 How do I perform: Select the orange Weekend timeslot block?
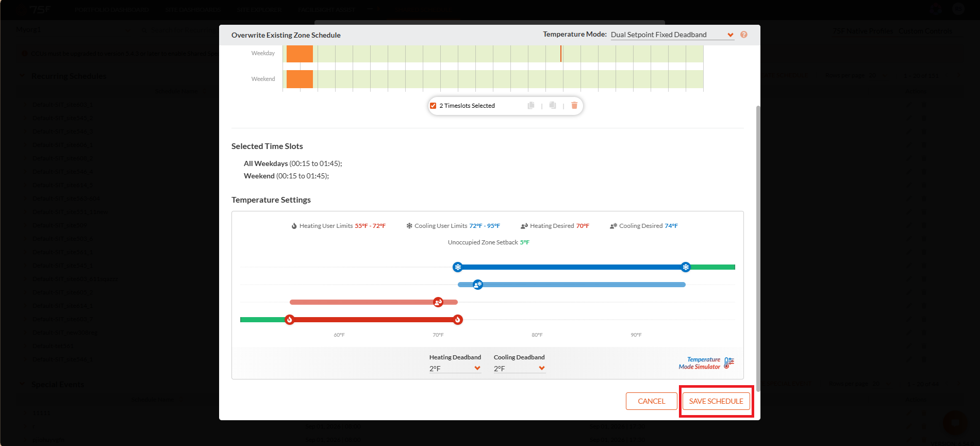(300, 79)
